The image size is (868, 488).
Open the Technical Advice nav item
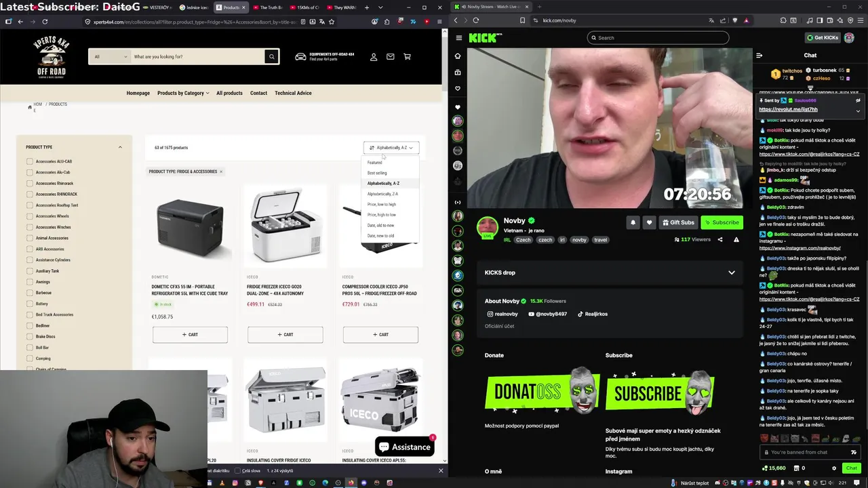[293, 93]
